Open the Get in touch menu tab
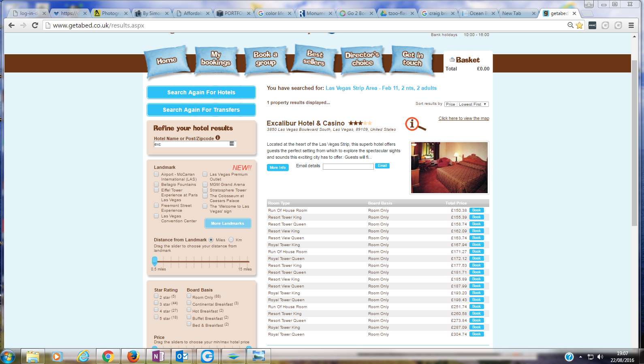The image size is (644, 364). pyautogui.click(x=412, y=60)
